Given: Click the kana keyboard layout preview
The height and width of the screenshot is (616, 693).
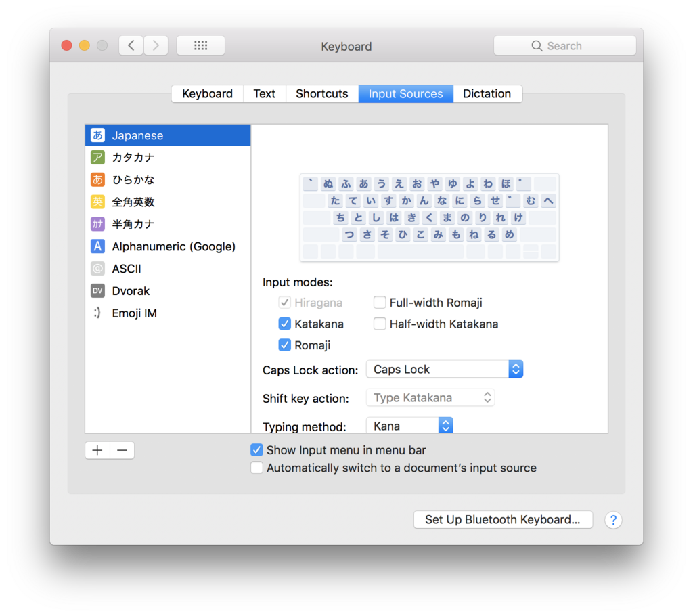Looking at the screenshot, I should point(429,217).
